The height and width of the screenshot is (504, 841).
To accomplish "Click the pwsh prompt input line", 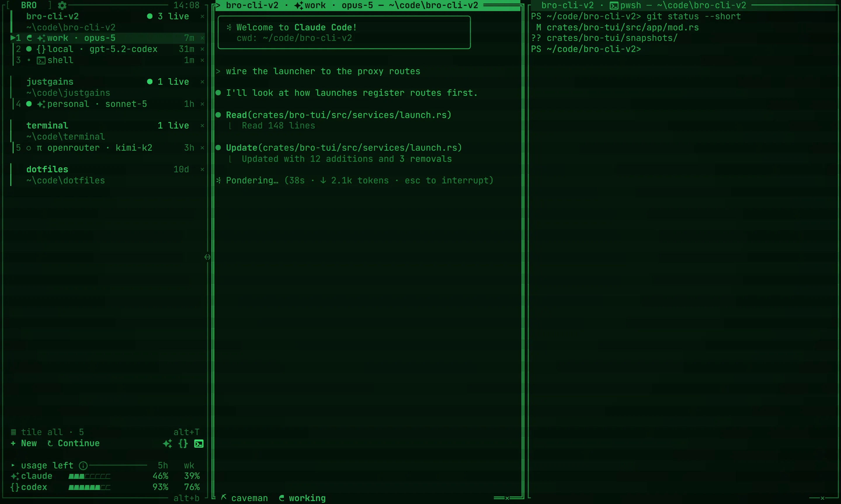I will coord(586,49).
